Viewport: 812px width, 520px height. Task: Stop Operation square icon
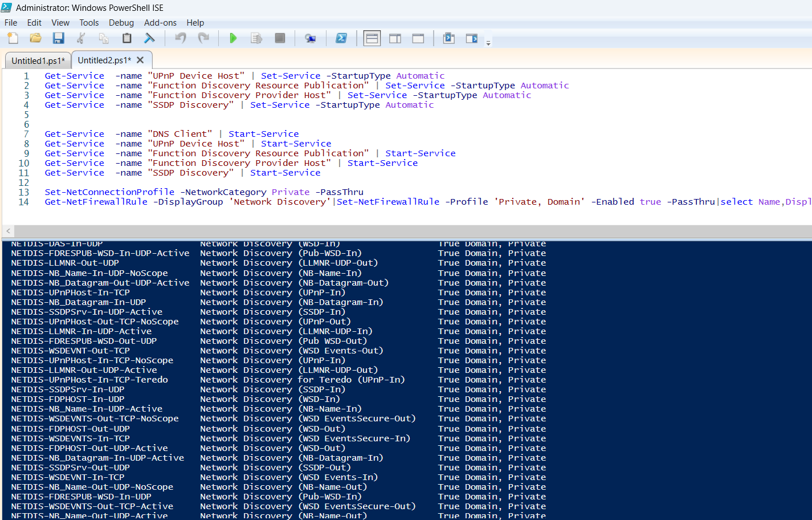click(280, 38)
